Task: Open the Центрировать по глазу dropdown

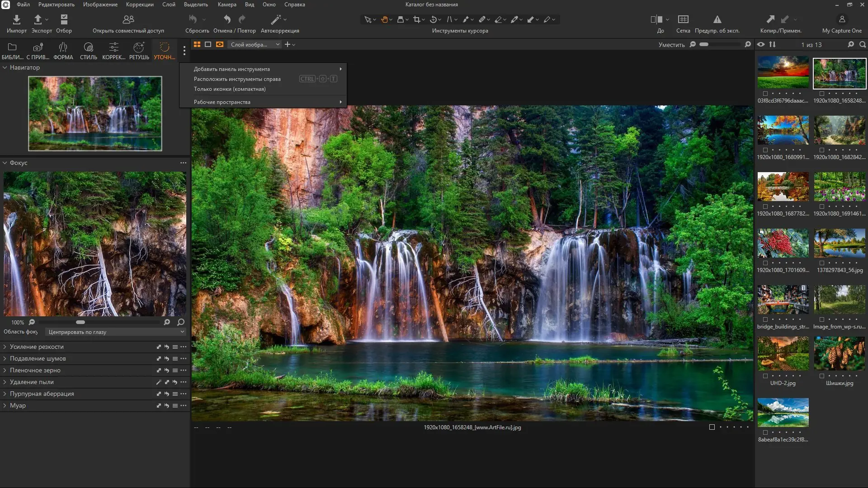Action: click(x=116, y=332)
